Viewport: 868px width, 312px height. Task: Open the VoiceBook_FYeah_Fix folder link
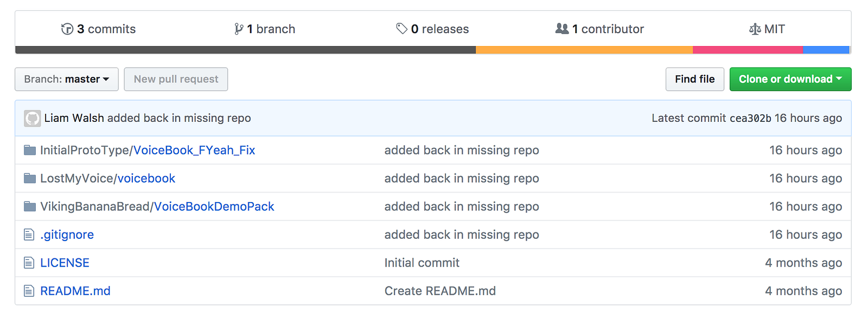[x=194, y=150]
